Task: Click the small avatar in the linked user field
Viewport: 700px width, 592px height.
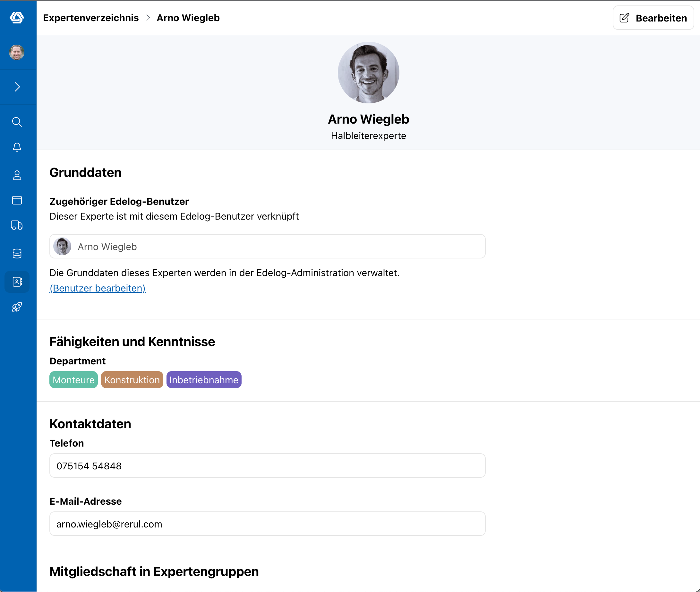Action: pyautogui.click(x=62, y=246)
